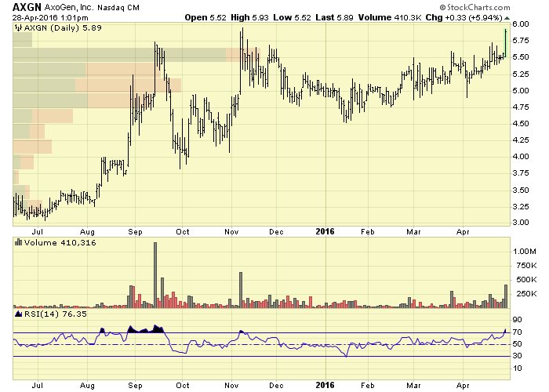Click the early-November volume spike bar
Viewport: 549px width, 392px height.
click(241, 290)
